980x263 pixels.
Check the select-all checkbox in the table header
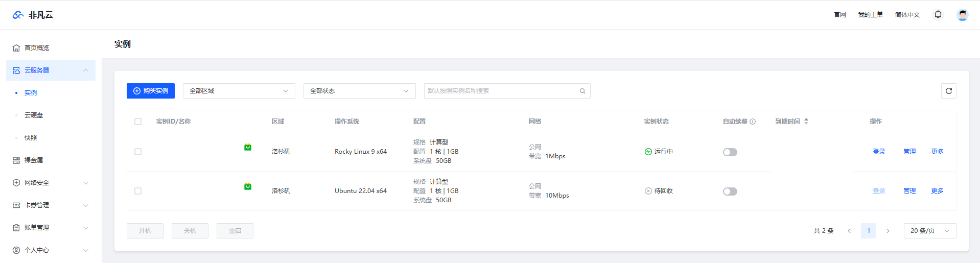point(138,122)
